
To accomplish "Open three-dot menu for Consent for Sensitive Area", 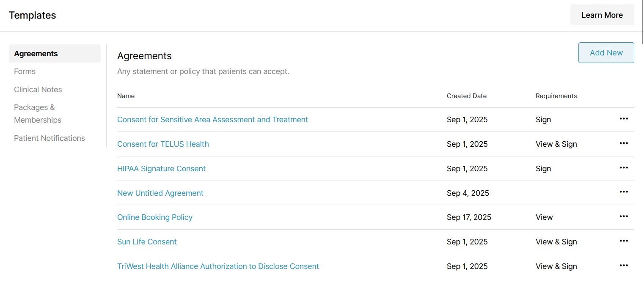I will (624, 119).
